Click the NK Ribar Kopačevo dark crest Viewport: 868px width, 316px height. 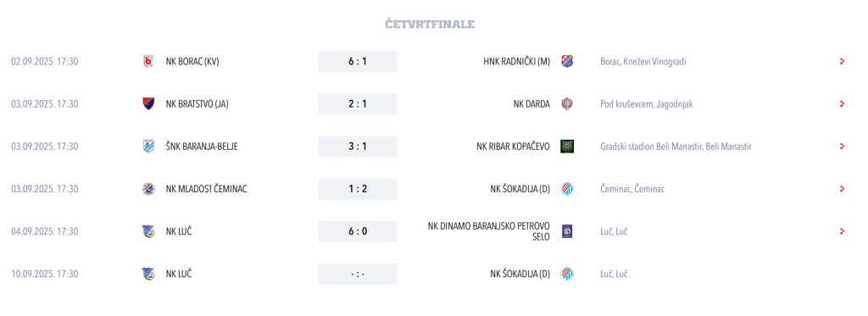pos(567,147)
